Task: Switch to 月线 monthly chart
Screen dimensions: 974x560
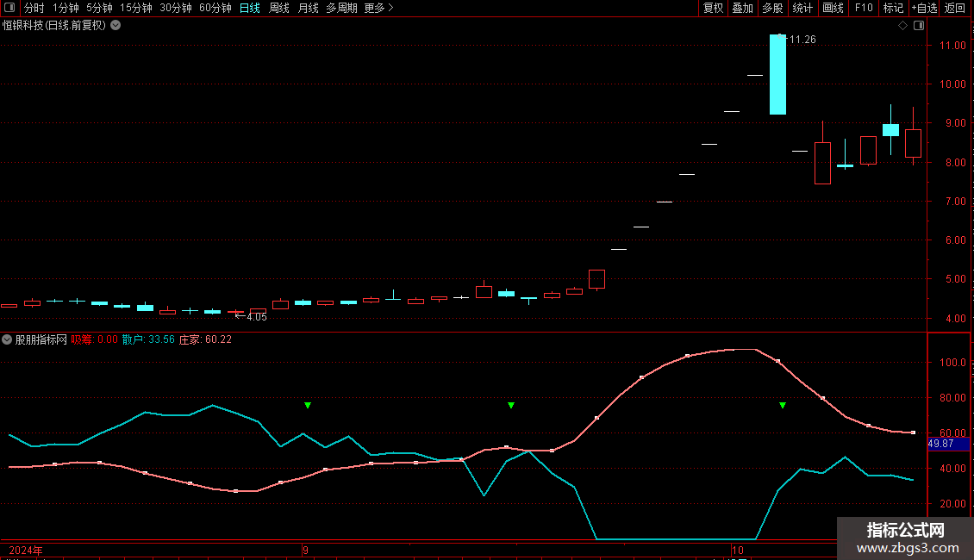Action: tap(308, 8)
